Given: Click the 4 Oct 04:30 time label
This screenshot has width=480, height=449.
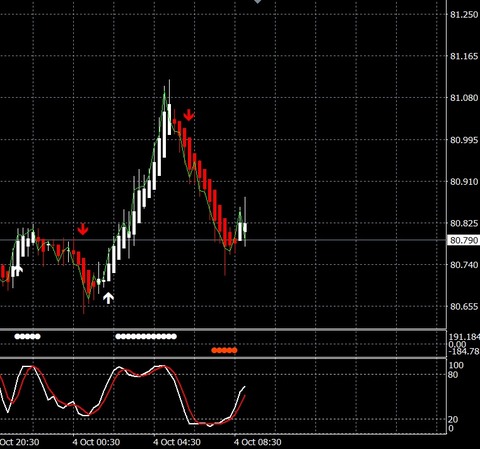Looking at the screenshot, I should (x=177, y=442).
